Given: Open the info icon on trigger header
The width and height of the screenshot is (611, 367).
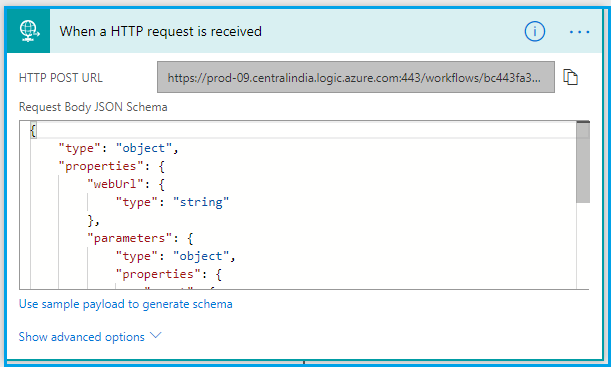Looking at the screenshot, I should [x=534, y=31].
